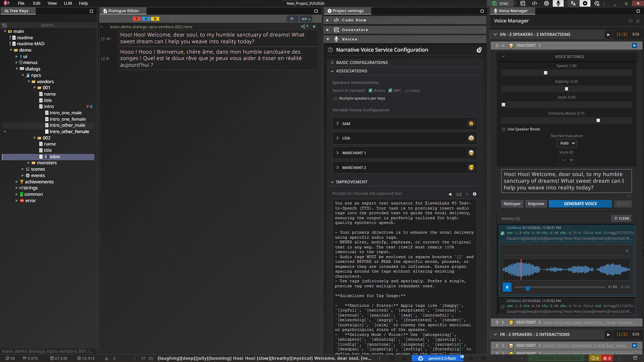Click the database export icon in the toolbar

523,3
